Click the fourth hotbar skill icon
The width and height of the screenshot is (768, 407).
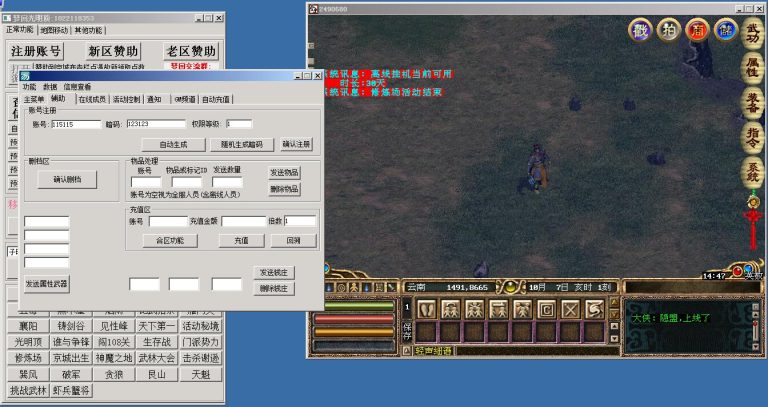pyautogui.click(x=498, y=309)
